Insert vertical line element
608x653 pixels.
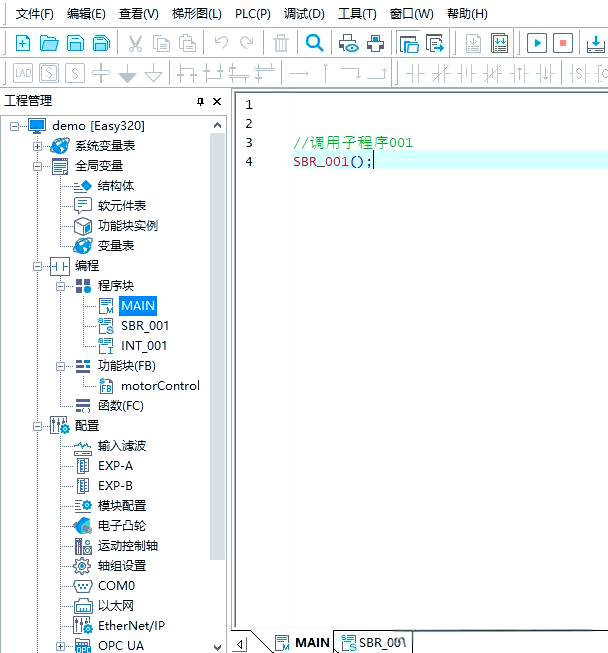pyautogui.click(x=326, y=73)
